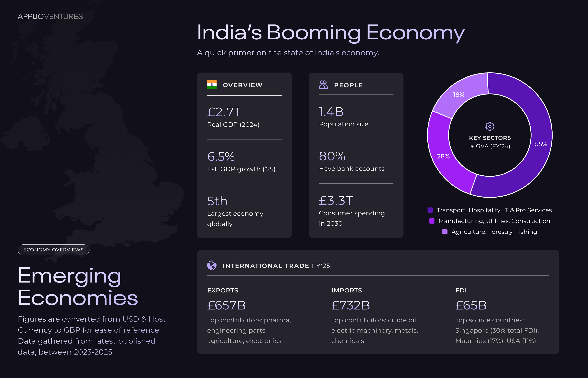Click 'Manufacturing, Utilities, Construction' legend text
Screen dimensions: 588x378
pyautogui.click(x=494, y=221)
